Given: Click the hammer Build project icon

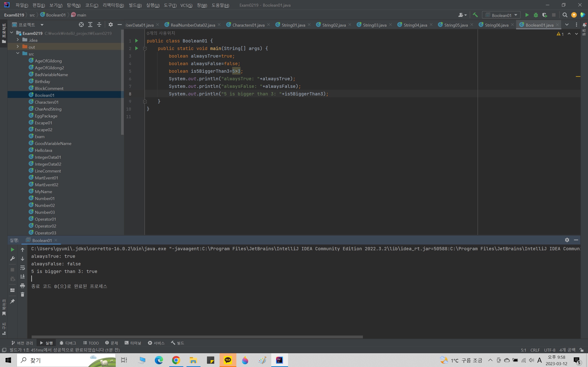Looking at the screenshot, I should pyautogui.click(x=475, y=15).
